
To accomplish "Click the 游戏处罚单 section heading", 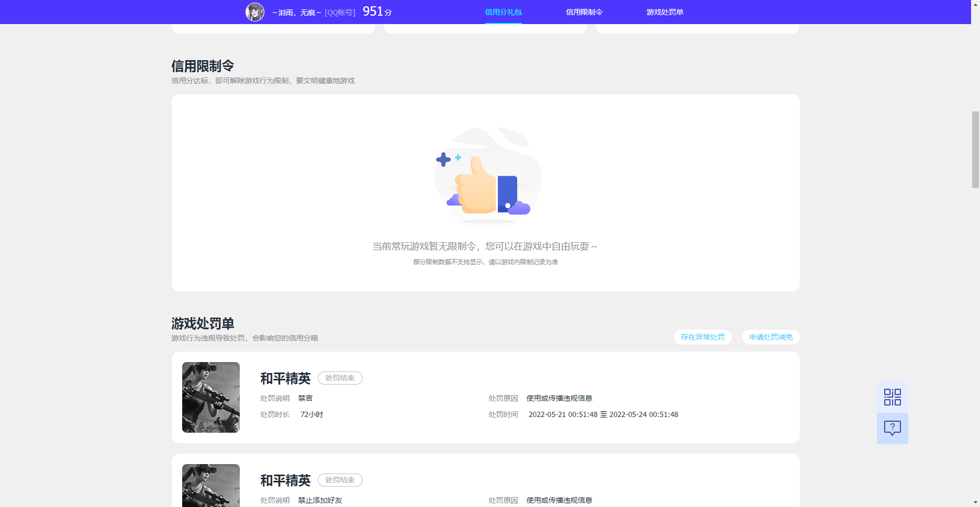I will coord(203,323).
